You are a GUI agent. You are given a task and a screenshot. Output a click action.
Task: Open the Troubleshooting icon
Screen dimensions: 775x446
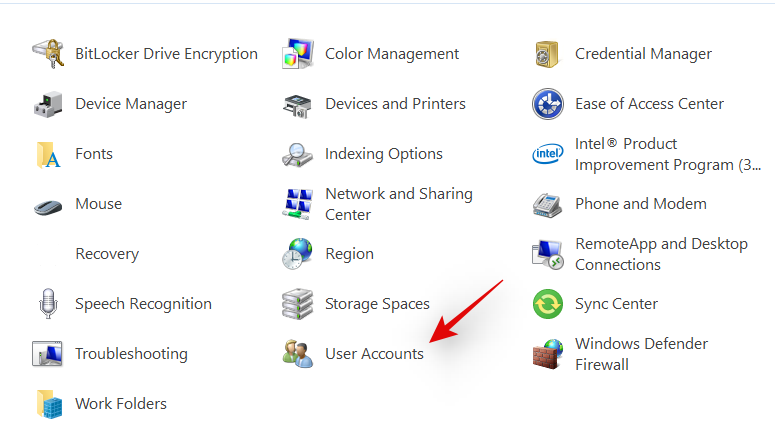coord(48,354)
